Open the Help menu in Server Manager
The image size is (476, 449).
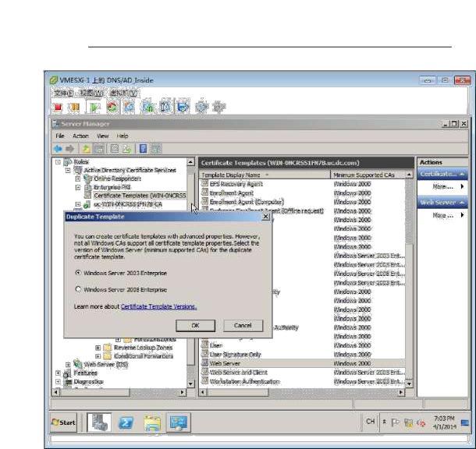point(123,136)
